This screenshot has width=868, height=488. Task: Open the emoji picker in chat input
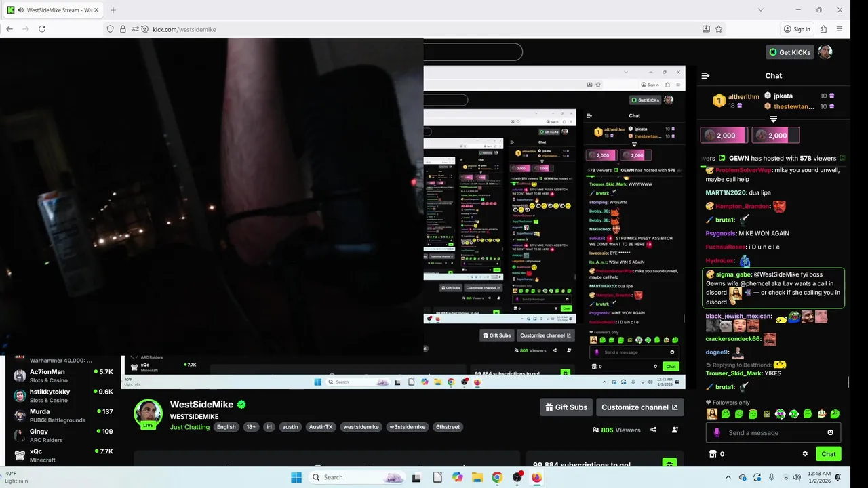[x=831, y=432]
